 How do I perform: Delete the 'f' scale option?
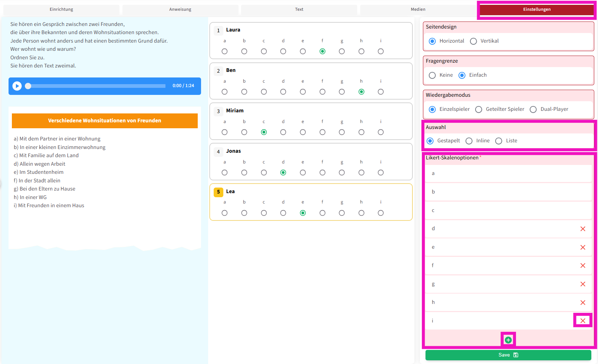(x=582, y=266)
